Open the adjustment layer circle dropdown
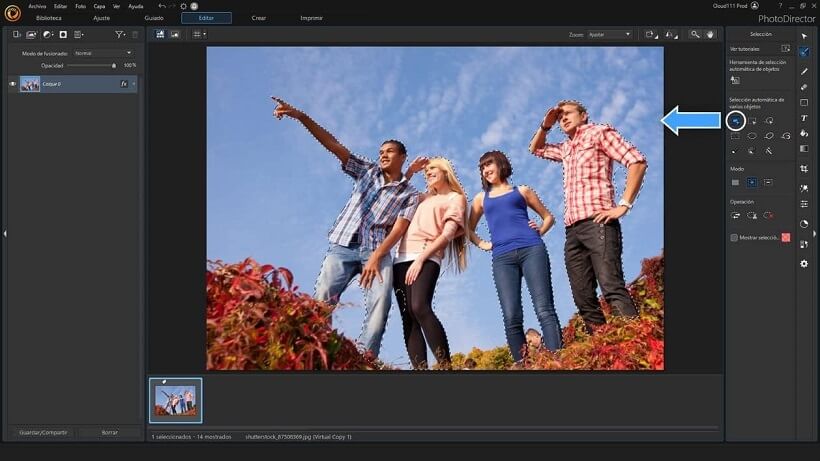 [x=48, y=34]
